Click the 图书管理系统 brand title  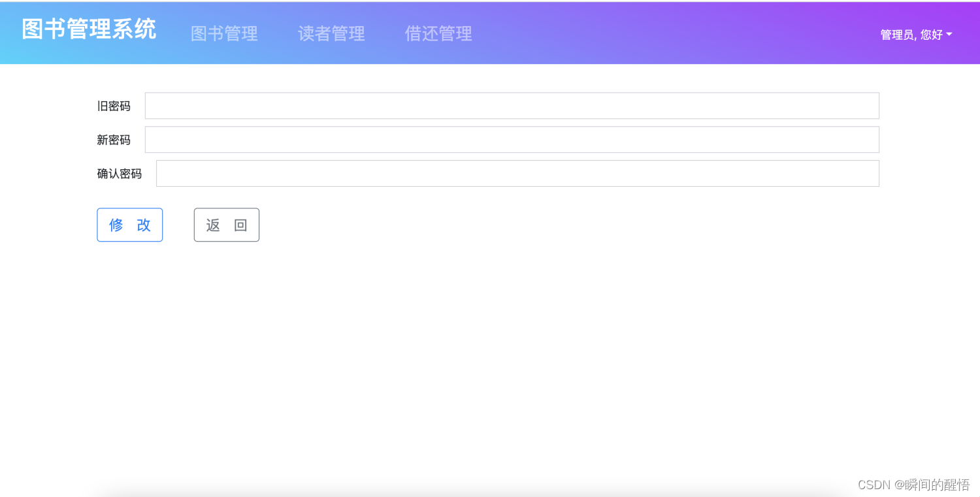click(89, 29)
